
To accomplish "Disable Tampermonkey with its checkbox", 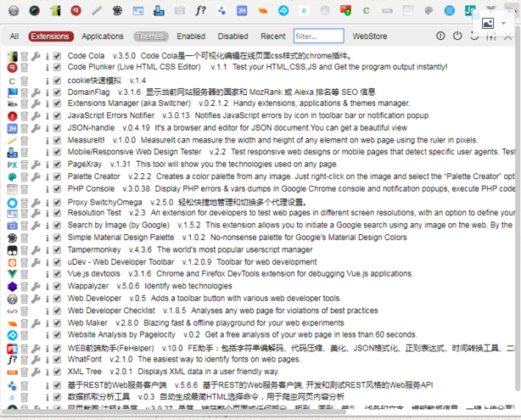I will click(57, 249).
